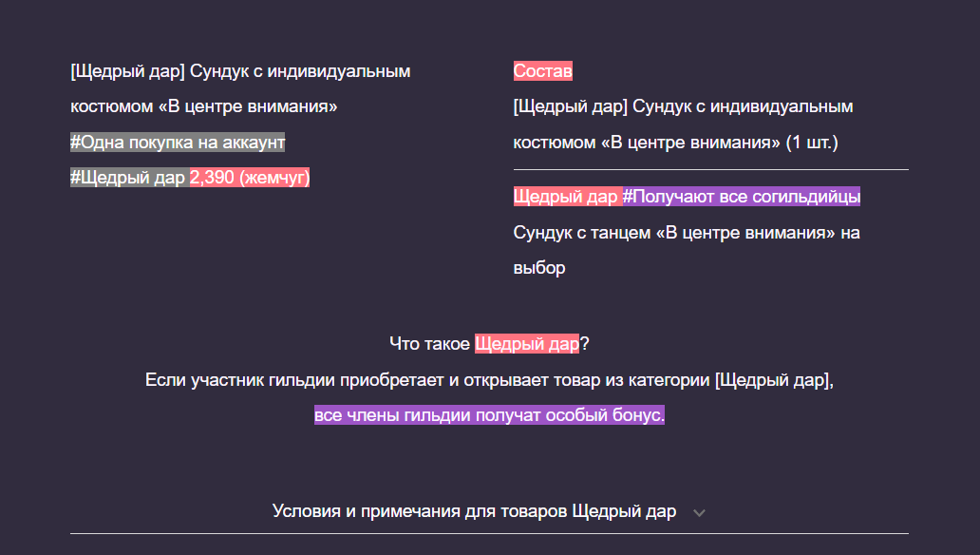
Task: Select the purple "все члены гильдии получат особый бонус" text
Action: 490,415
